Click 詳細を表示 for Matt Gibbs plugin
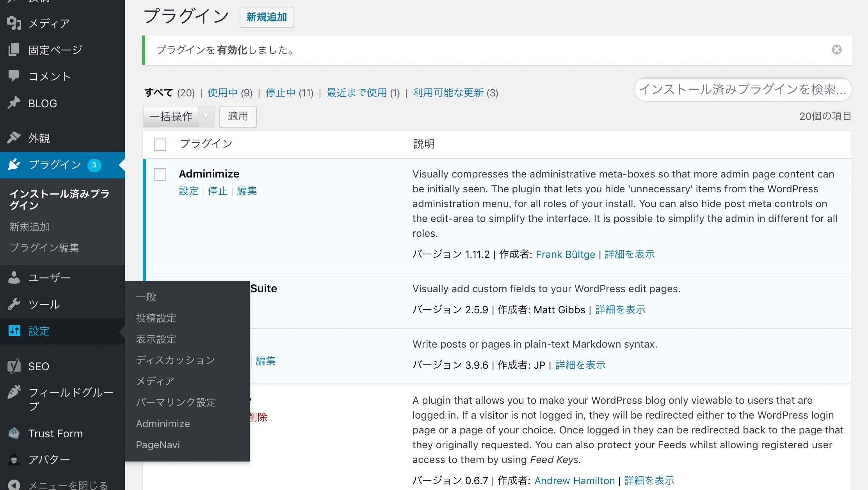 coord(621,310)
